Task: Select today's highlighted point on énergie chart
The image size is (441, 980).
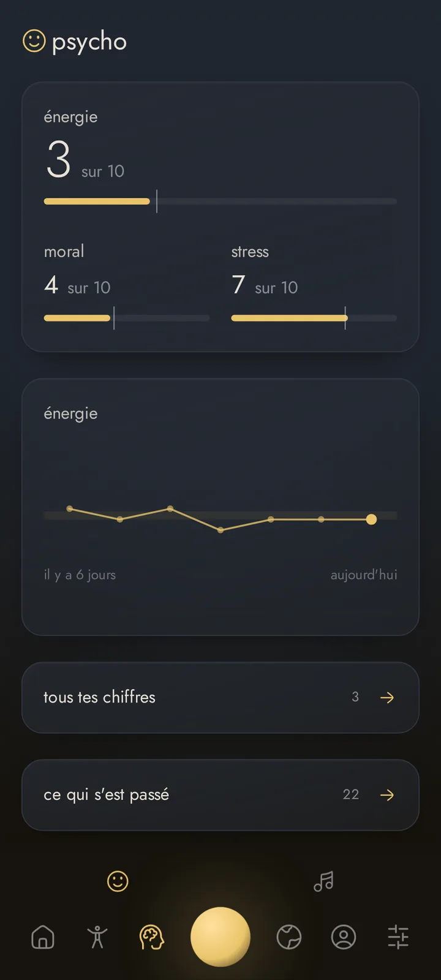Action: click(371, 519)
